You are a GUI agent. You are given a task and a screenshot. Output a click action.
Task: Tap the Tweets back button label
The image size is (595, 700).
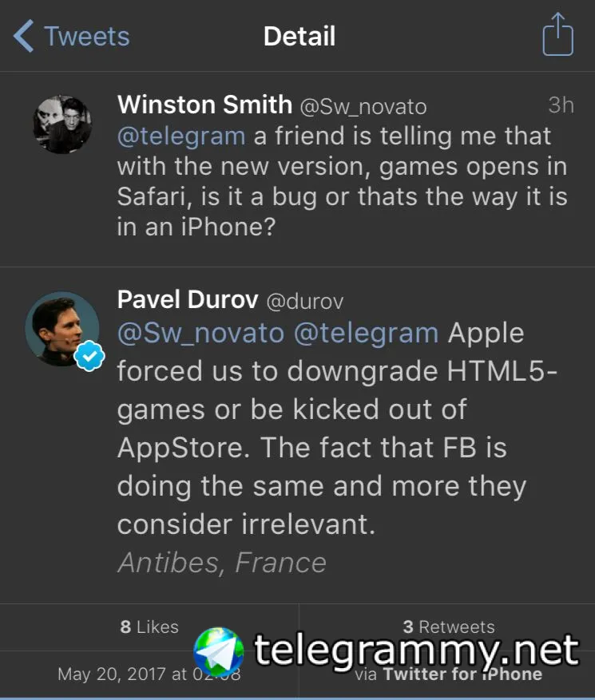pos(86,37)
